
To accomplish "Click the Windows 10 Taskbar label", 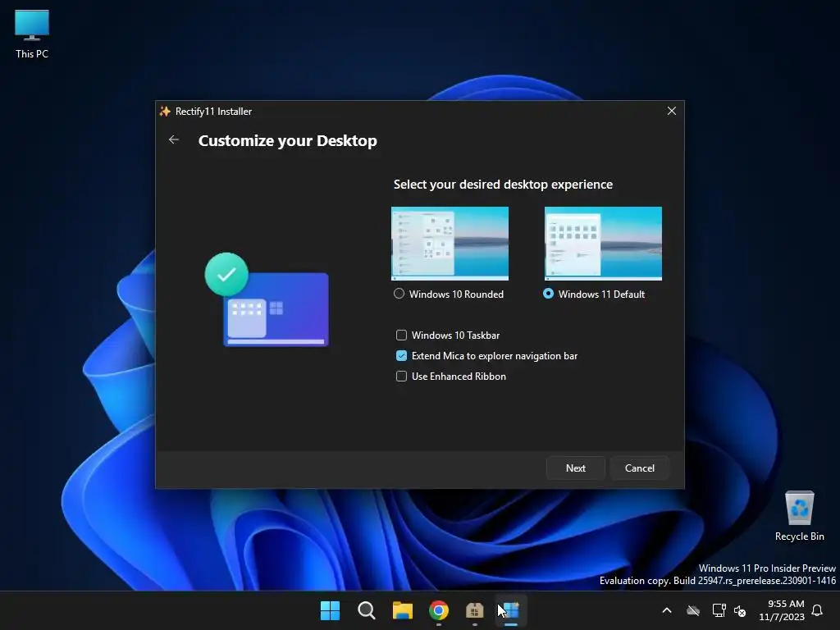I will [455, 336].
